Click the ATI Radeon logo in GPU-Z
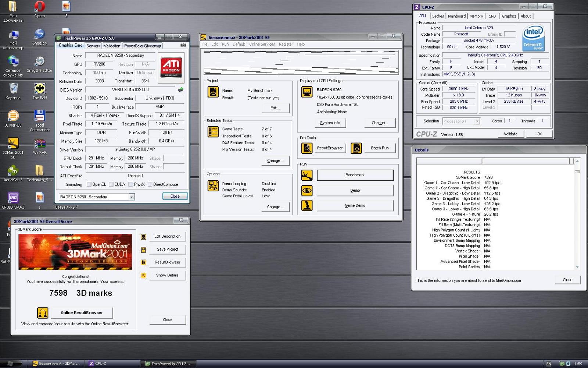The width and height of the screenshot is (588, 368). coord(171,67)
